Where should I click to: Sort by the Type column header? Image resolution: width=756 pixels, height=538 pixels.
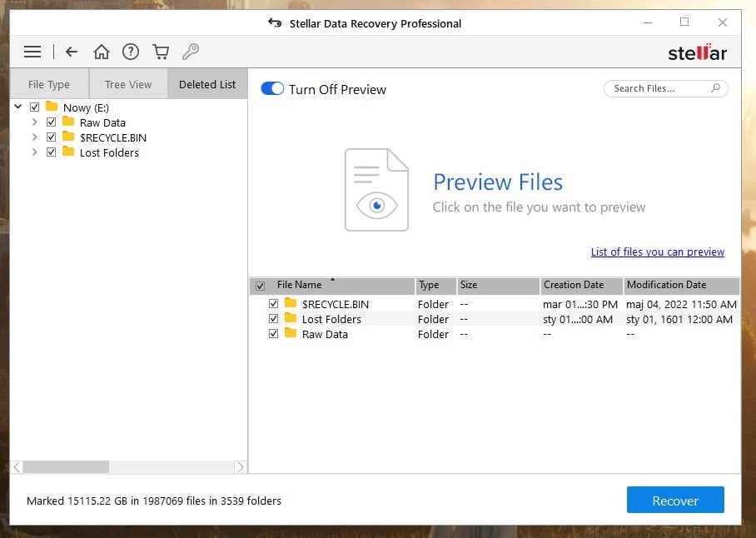point(435,286)
